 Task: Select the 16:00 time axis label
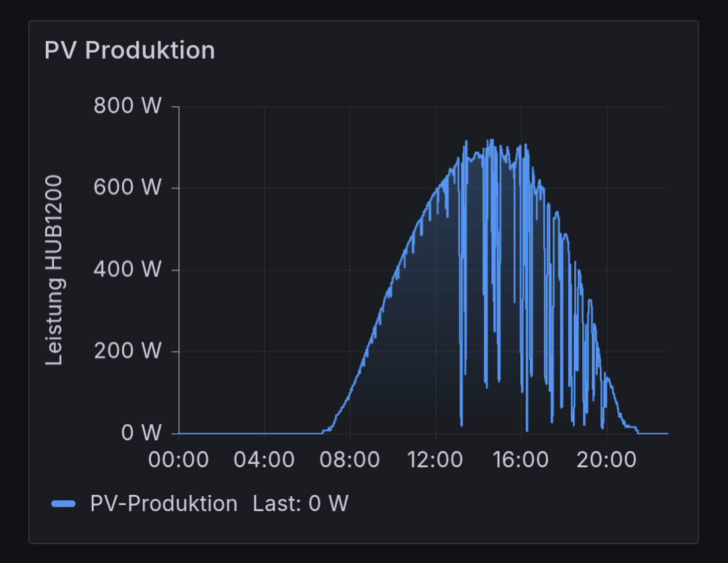click(521, 460)
